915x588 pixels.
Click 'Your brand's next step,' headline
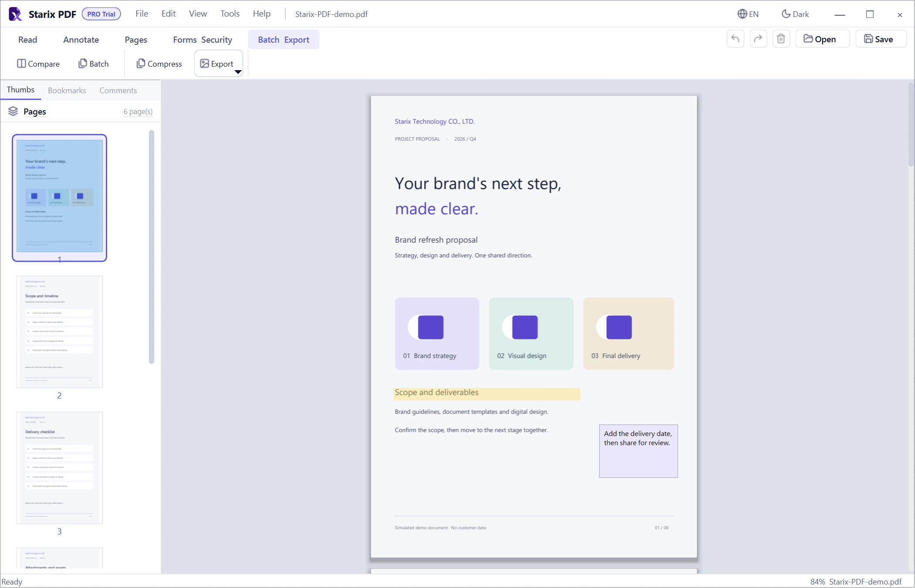click(478, 184)
